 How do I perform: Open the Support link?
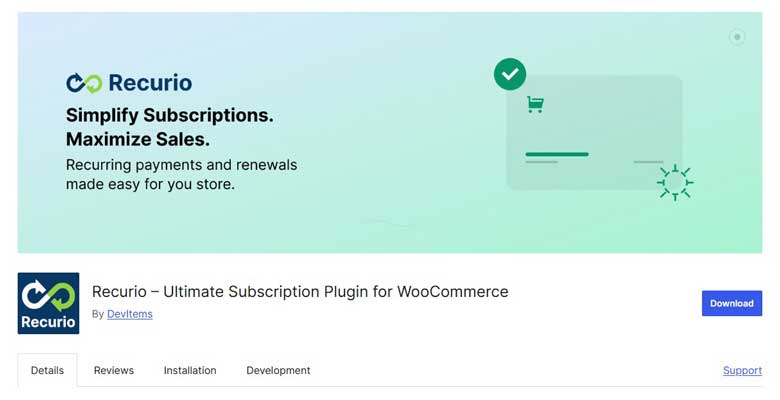pyautogui.click(x=742, y=370)
